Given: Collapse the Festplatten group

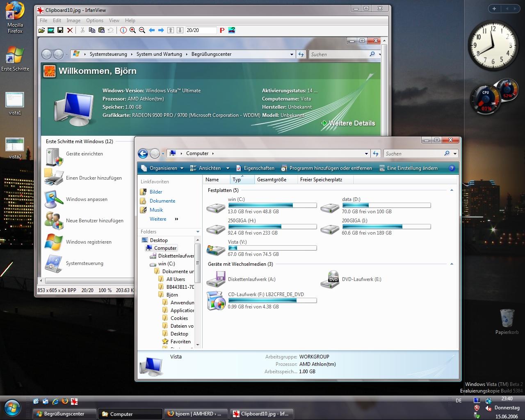Looking at the screenshot, I should (x=452, y=190).
